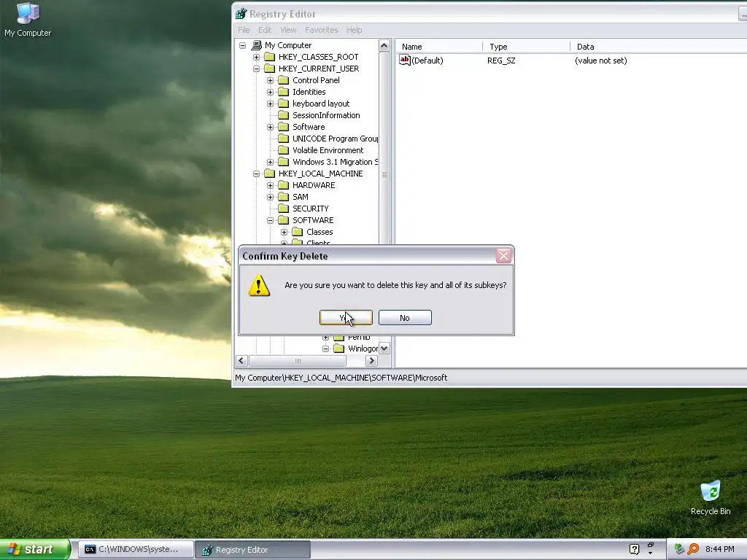Open the View menu
This screenshot has width=747, height=560.
click(x=288, y=30)
